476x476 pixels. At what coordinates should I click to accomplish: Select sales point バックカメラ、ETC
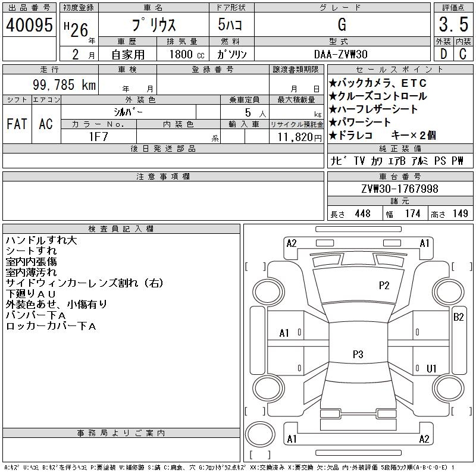378,83
